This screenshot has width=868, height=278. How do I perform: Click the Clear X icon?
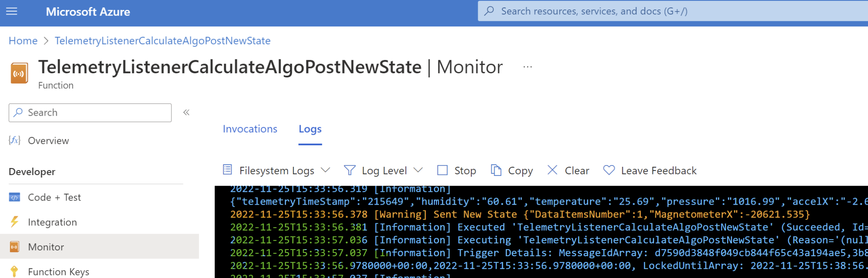(x=552, y=170)
